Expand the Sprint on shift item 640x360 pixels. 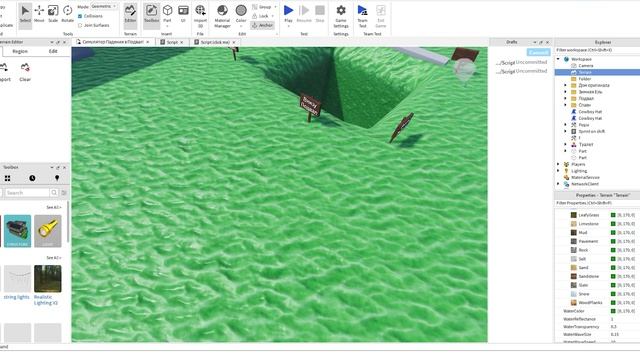coord(565,131)
